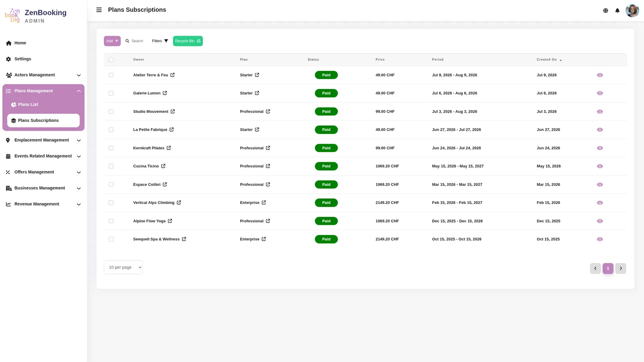The height and width of the screenshot is (362, 644).
Task: Check the Seequell Spa & Wellness row checkbox
Action: (111, 239)
